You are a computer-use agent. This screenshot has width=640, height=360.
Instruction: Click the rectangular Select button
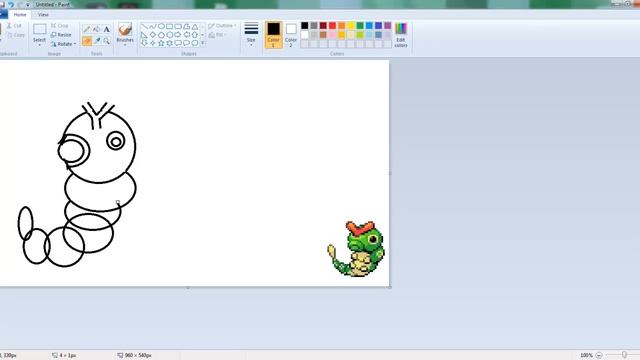click(x=40, y=30)
